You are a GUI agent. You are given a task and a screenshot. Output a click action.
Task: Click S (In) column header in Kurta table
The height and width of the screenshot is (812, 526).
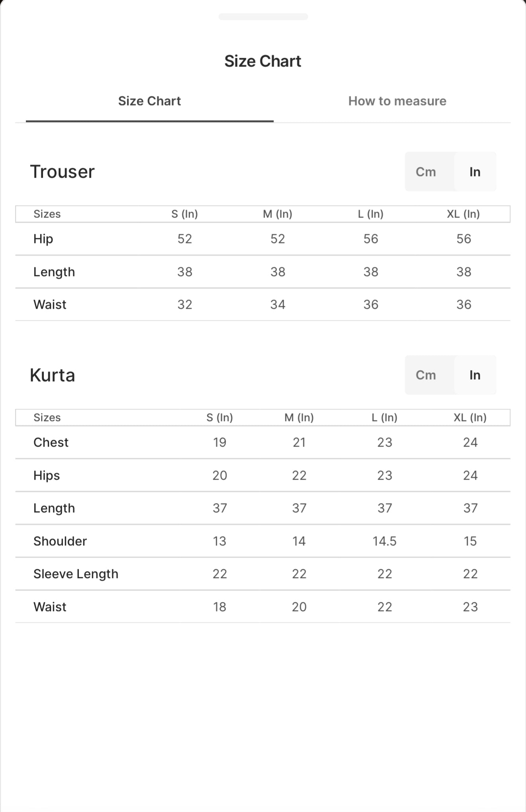220,418
